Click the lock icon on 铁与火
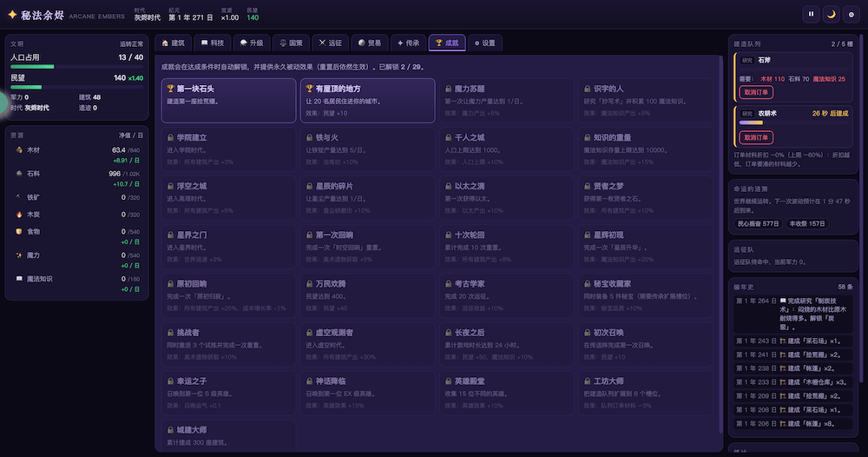Screen dimensions: 868x457 [310, 137]
